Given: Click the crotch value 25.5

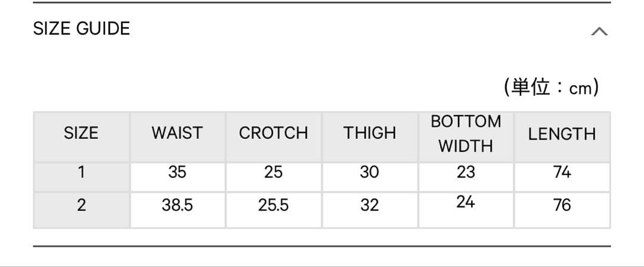Looking at the screenshot, I should tap(274, 206).
